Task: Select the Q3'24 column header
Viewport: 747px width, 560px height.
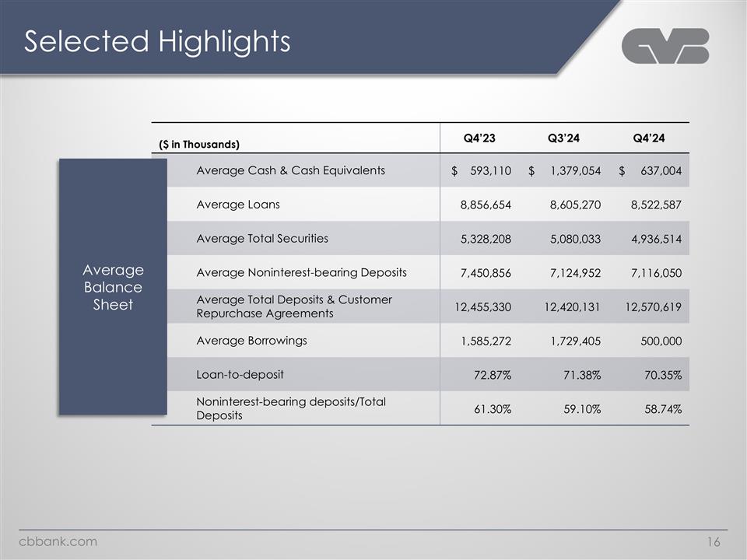Action: tap(563, 138)
